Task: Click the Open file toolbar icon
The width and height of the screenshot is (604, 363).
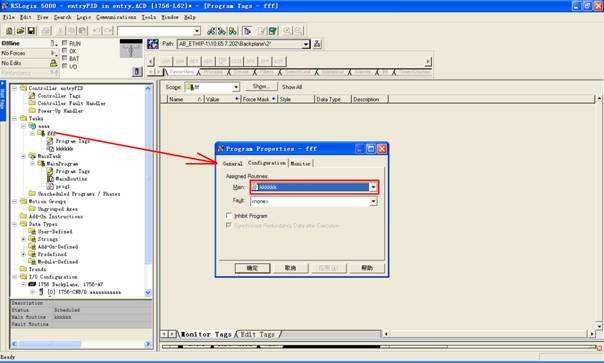Action: [x=20, y=31]
